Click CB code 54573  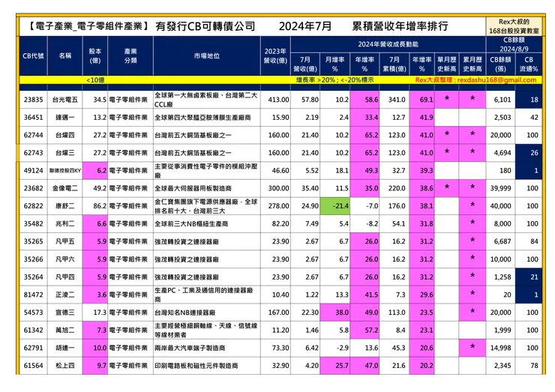(x=33, y=313)
